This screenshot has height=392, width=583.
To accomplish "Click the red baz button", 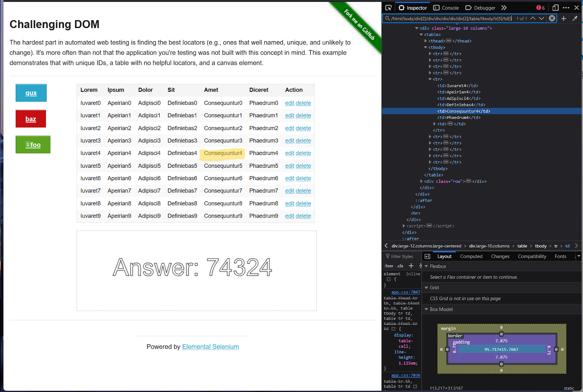I will (x=31, y=119).
